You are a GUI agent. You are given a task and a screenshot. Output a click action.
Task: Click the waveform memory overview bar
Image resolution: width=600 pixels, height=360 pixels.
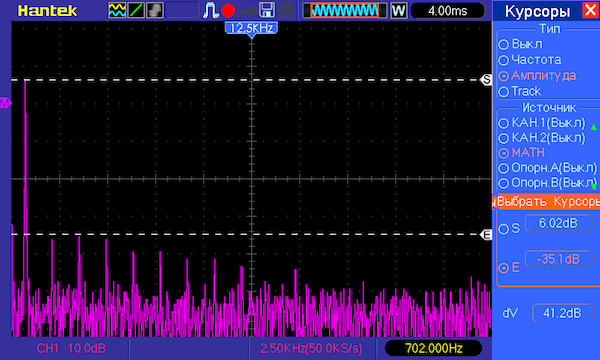pos(345,10)
